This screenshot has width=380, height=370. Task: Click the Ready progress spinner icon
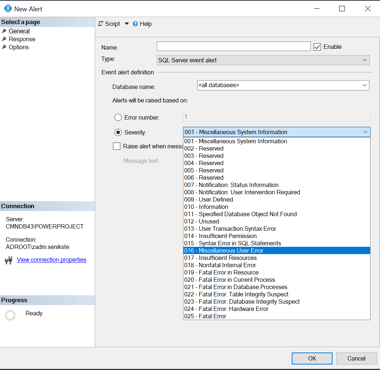(10, 315)
